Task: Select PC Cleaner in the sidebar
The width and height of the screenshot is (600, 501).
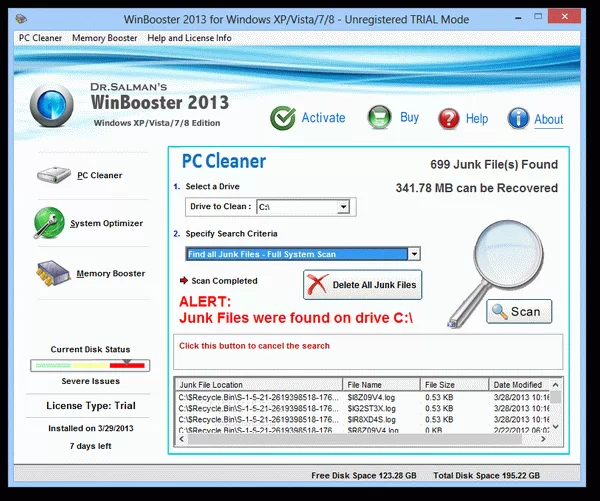Action: coord(99,175)
